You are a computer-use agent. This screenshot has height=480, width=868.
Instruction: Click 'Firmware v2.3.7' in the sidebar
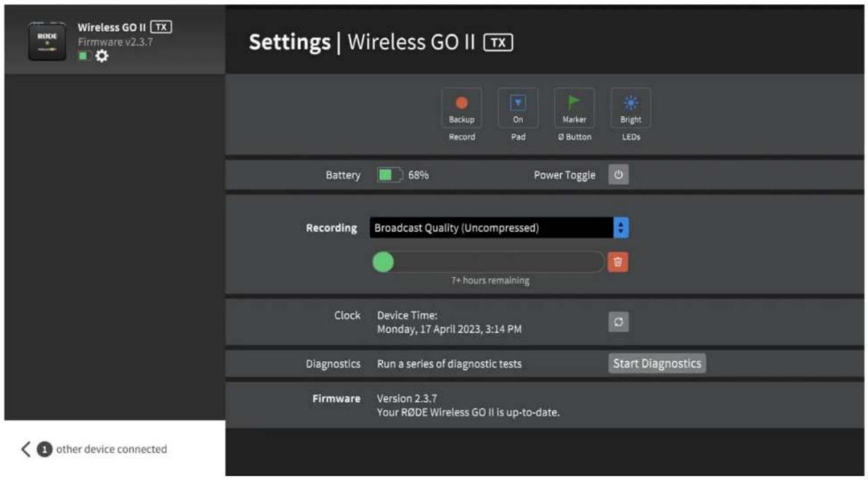116,42
